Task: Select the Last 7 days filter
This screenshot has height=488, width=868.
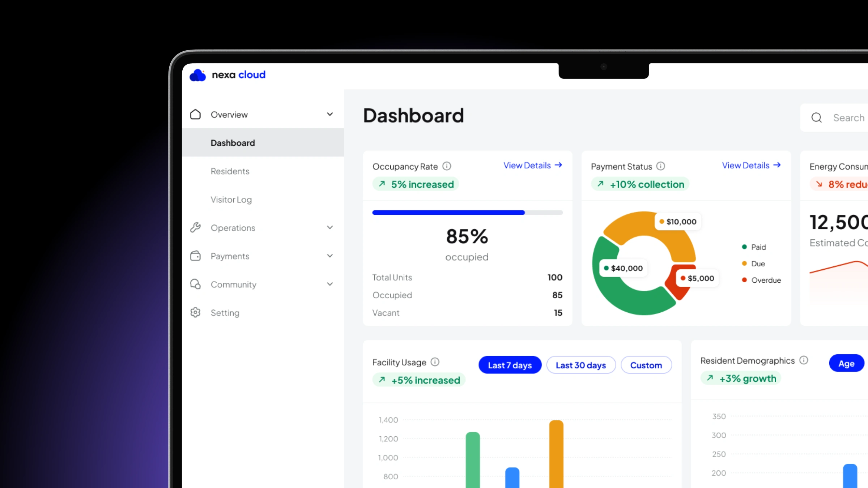Action: [510, 365]
